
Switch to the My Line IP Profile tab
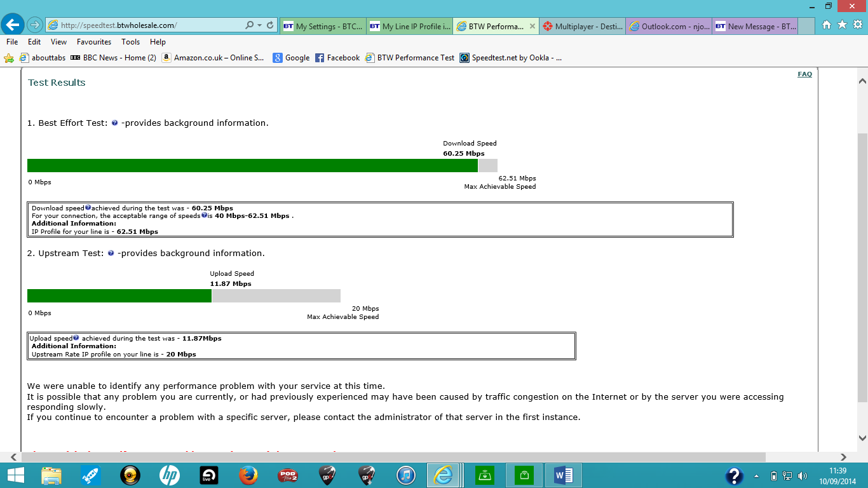[410, 27]
